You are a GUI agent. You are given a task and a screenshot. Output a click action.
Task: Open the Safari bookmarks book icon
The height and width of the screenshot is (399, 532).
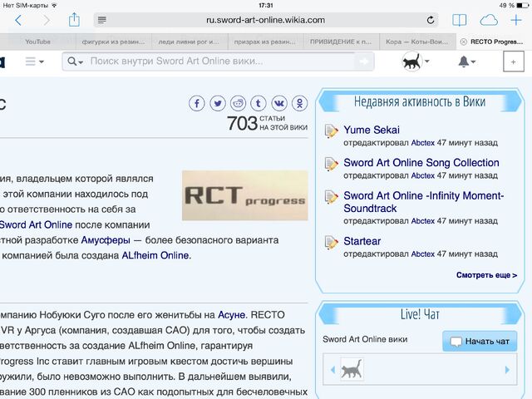pos(460,20)
